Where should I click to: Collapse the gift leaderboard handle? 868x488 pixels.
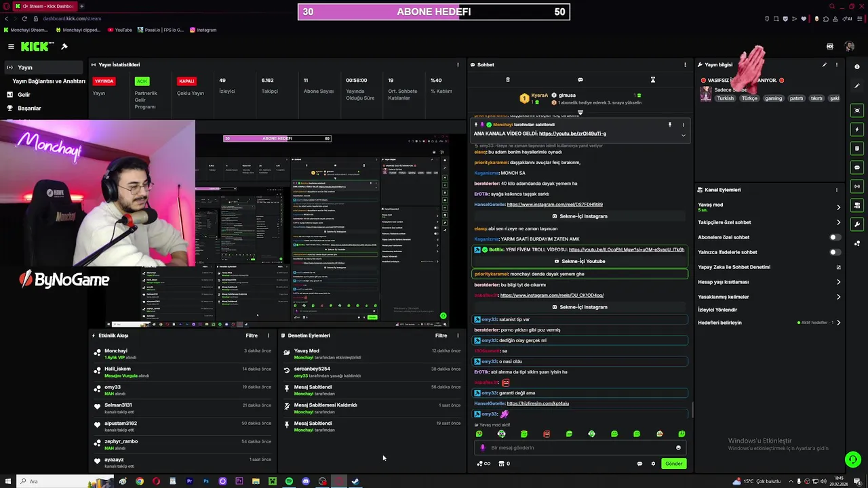(580, 113)
